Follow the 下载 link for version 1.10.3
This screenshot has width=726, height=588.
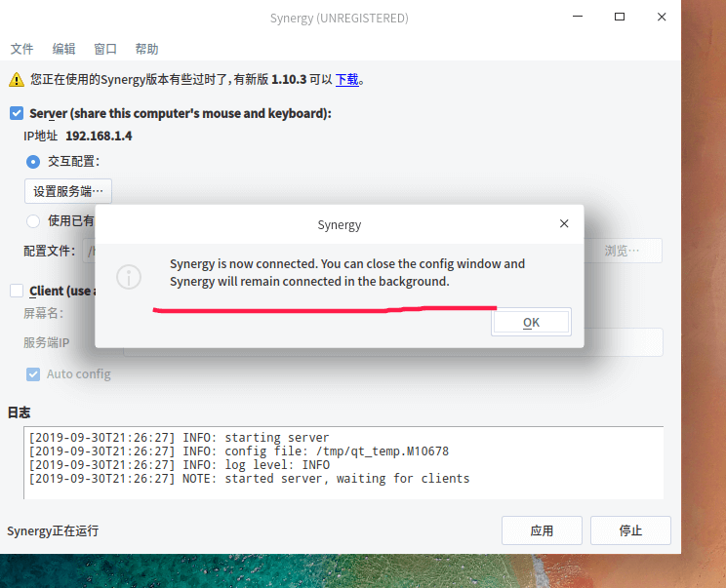[x=346, y=80]
